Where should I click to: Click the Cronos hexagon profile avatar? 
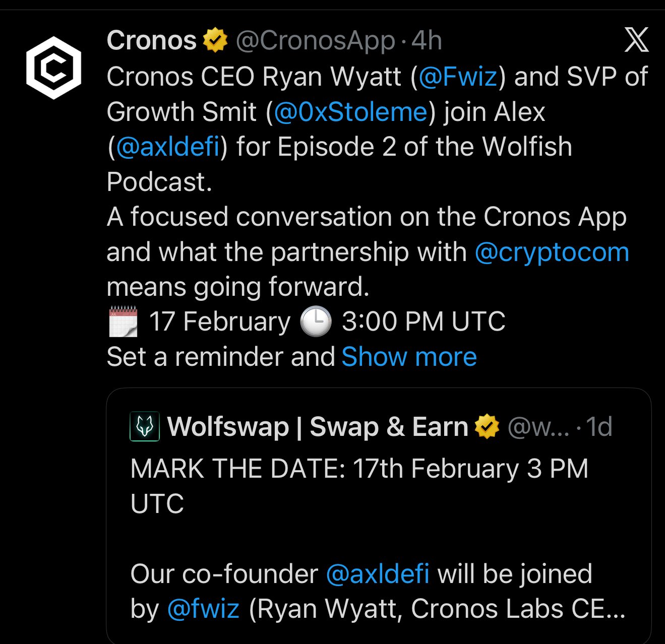(x=53, y=66)
